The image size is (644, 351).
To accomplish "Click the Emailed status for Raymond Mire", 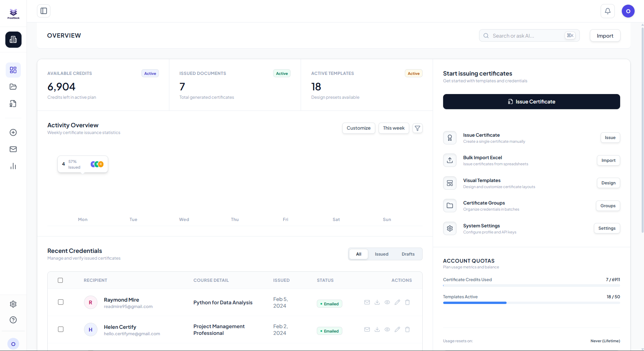I will click(x=329, y=304).
